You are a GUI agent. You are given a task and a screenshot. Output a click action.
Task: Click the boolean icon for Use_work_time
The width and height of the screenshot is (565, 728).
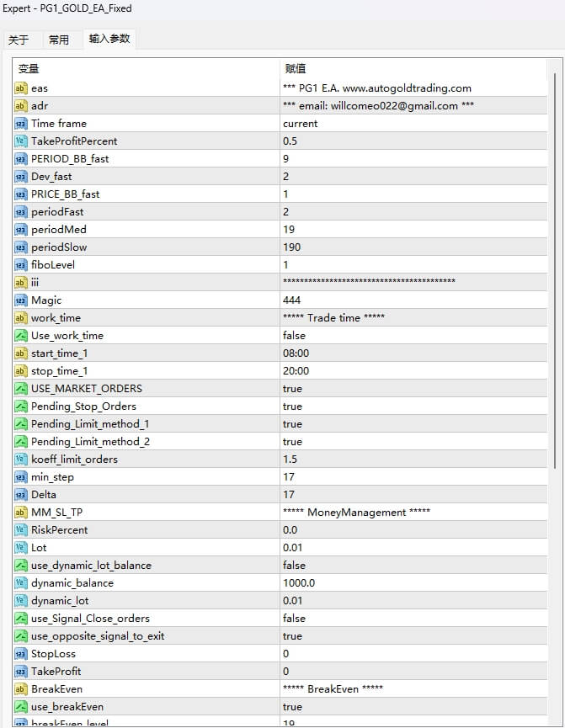click(20, 335)
